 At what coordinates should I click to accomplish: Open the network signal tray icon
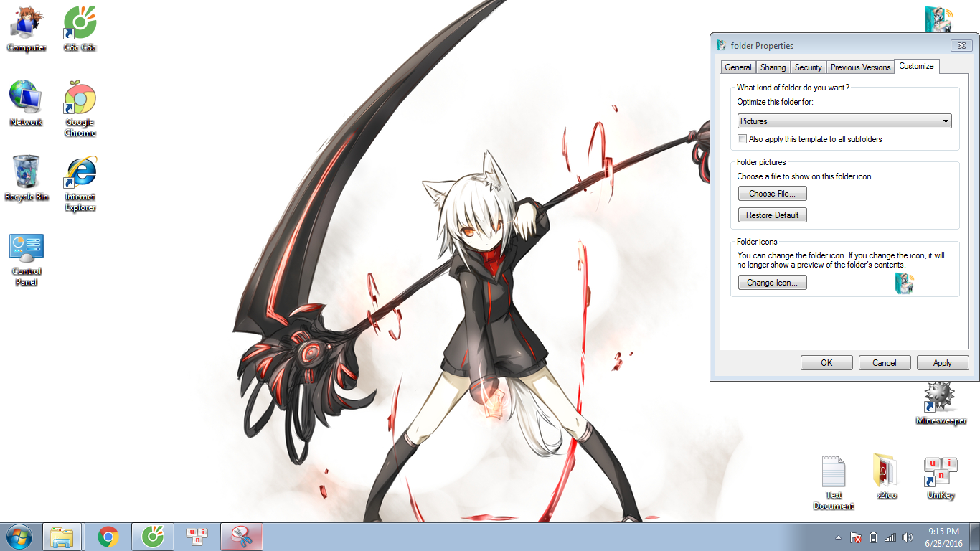[x=890, y=537]
